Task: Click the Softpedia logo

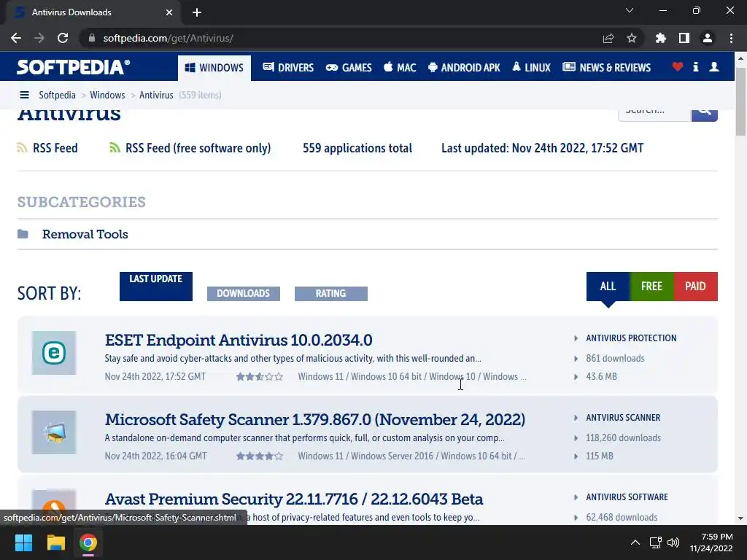Action: 74,67
